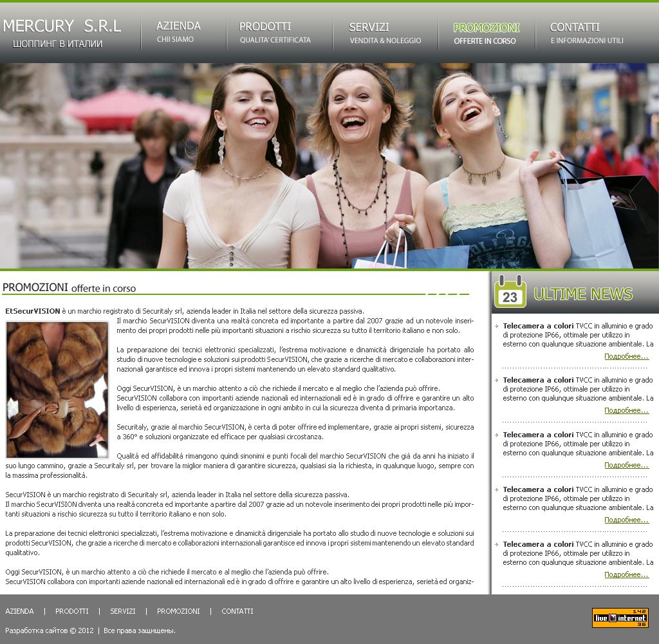Click the Разработка сайтов © 2012 footer text
Screen dimensions: 659x644
click(49, 630)
